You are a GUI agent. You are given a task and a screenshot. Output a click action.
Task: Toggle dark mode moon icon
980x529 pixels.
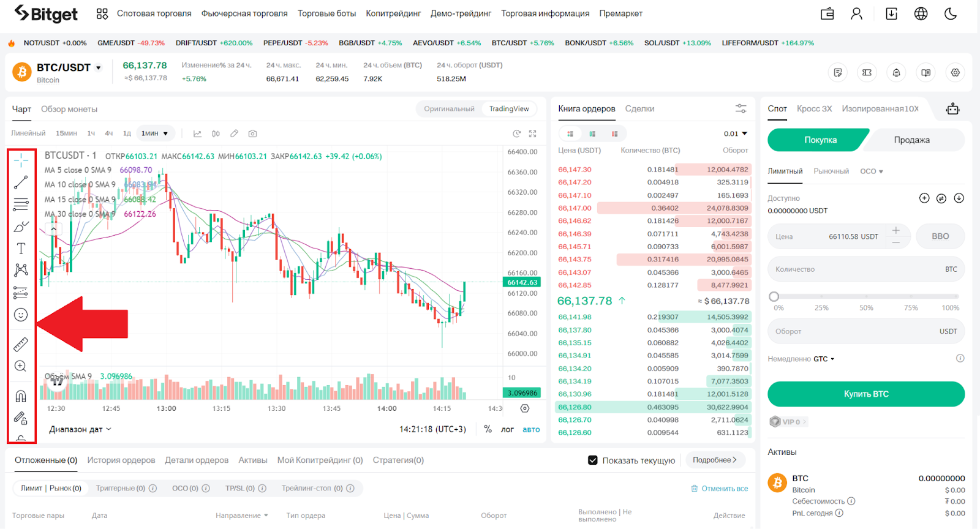point(951,13)
